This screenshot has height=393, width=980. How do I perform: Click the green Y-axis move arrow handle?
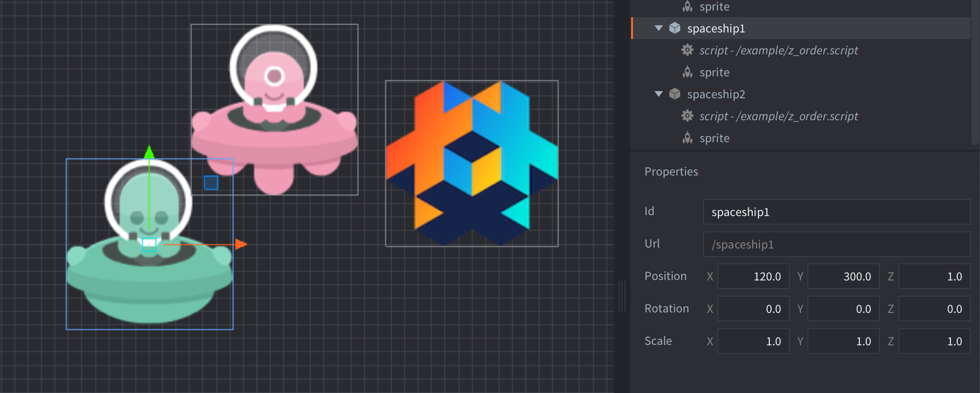pos(149,152)
